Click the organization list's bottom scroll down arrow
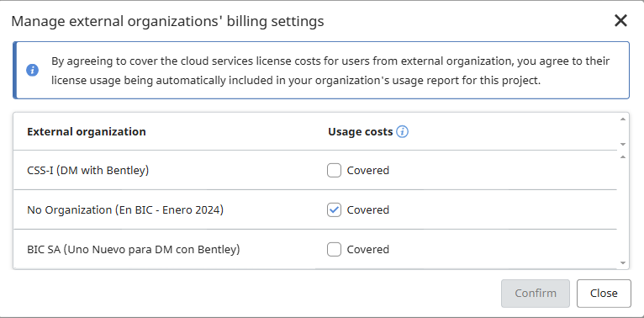Viewport: 644px width, 318px height. point(623,263)
